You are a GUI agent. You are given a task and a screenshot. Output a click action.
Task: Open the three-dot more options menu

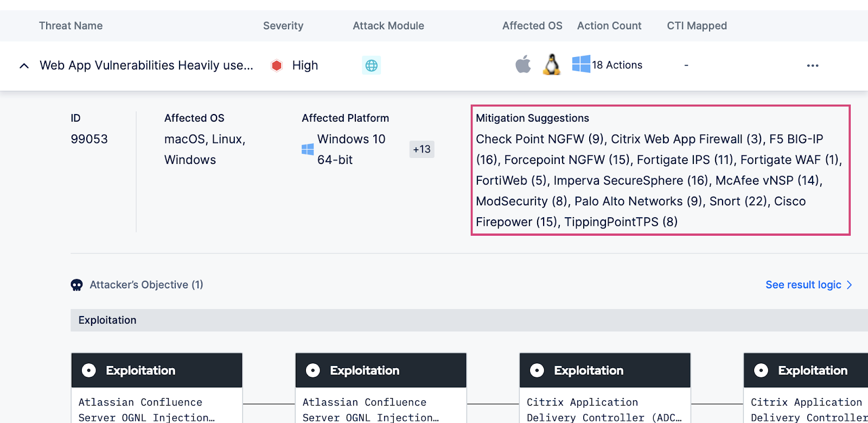(812, 66)
